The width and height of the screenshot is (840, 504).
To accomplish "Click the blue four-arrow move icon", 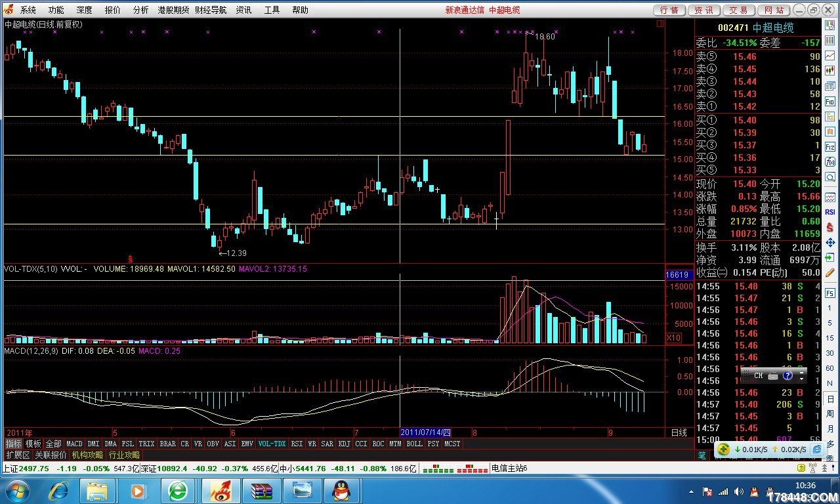I will click(830, 243).
